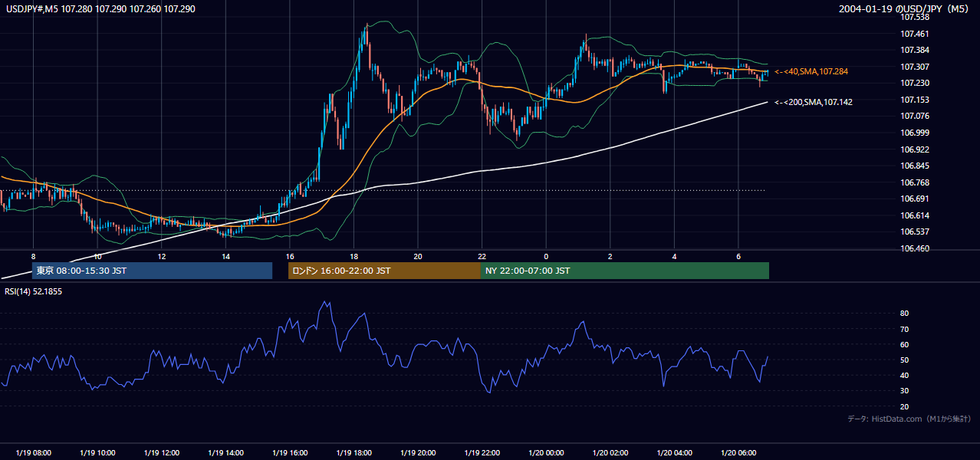
Task: Click the 1/19 16:00 time axis label
Action: 290,453
